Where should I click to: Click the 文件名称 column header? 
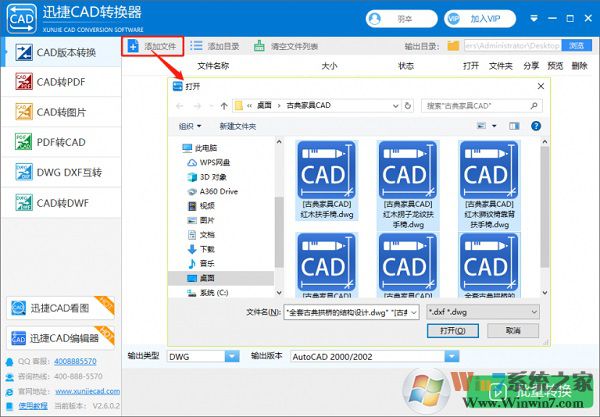pos(213,66)
